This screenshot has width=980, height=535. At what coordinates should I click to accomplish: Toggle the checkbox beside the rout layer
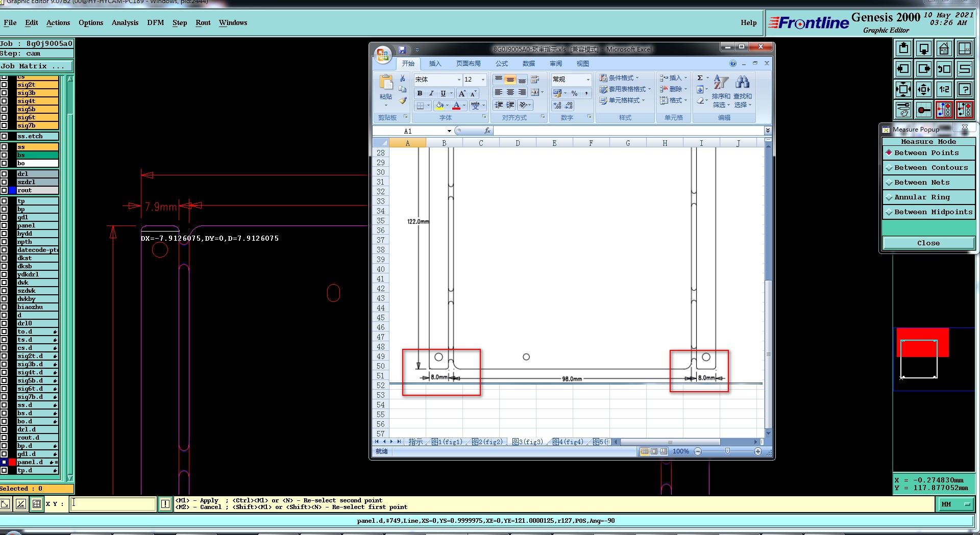coord(4,190)
